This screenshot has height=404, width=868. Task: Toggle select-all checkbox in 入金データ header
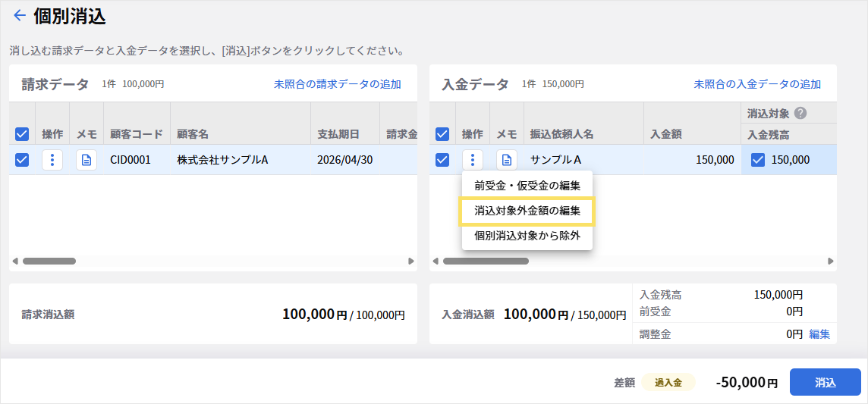click(x=442, y=133)
